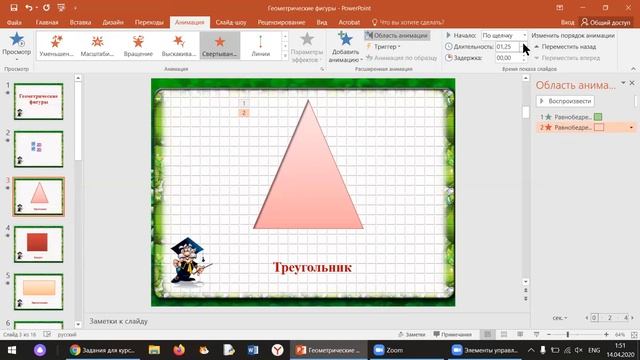
Task: Click animation marker 2 on the slide
Action: click(244, 113)
